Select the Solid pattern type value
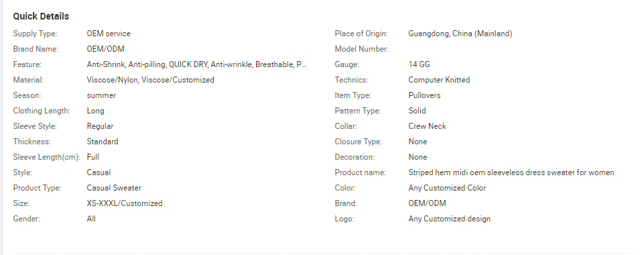 click(417, 111)
